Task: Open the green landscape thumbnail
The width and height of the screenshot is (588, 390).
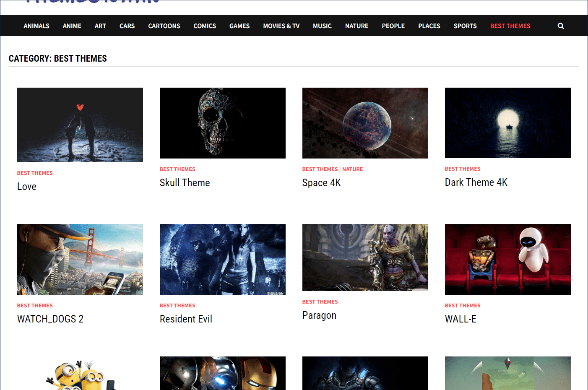Action: (x=508, y=373)
